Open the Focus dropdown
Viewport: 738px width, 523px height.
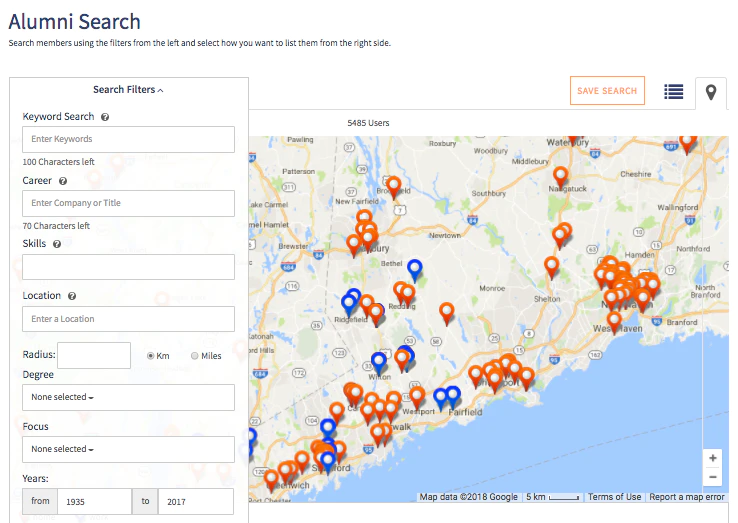[x=128, y=449]
